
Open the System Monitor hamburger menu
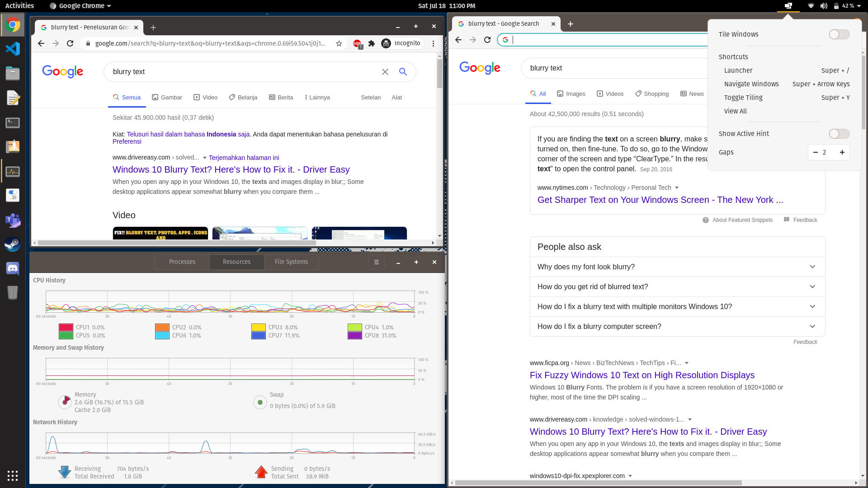[x=377, y=262]
